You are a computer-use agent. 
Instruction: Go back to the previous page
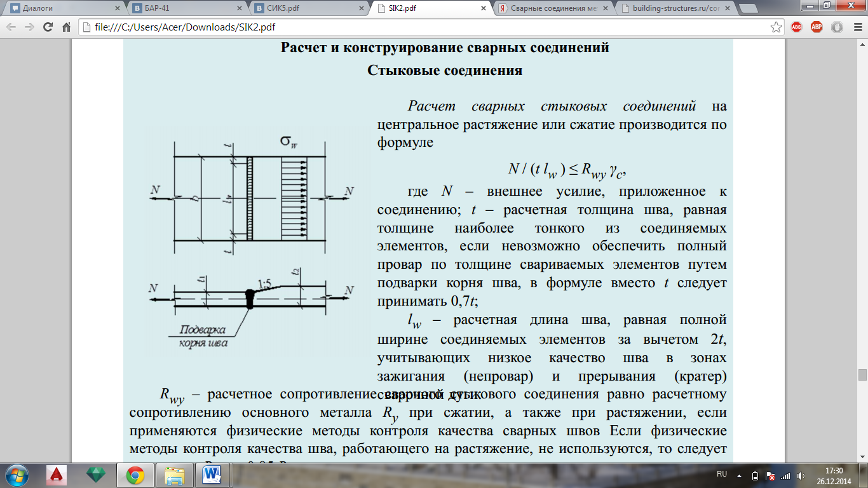(11, 28)
